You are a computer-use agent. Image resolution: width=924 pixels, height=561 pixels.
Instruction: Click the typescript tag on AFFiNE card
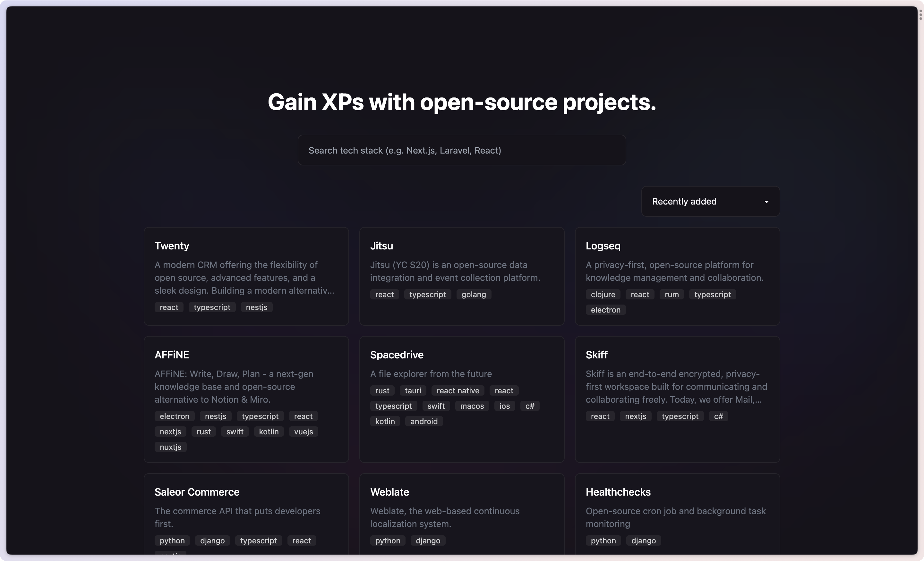pos(260,416)
